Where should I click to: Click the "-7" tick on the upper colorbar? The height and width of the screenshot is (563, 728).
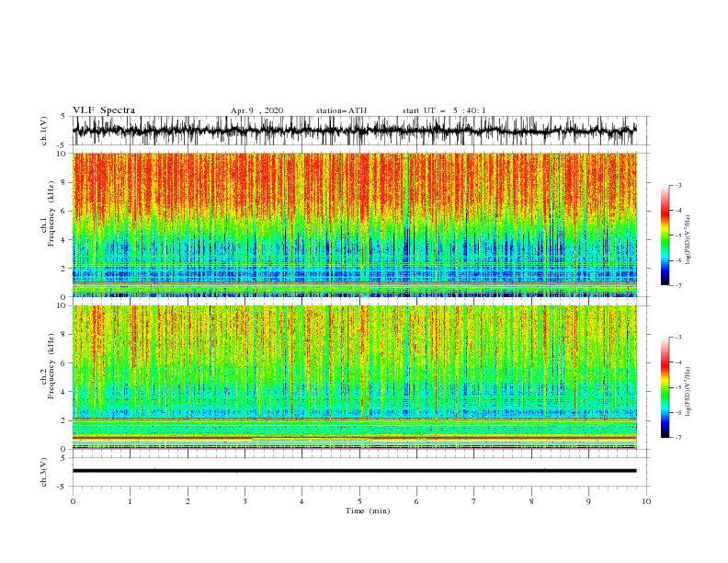tap(677, 285)
